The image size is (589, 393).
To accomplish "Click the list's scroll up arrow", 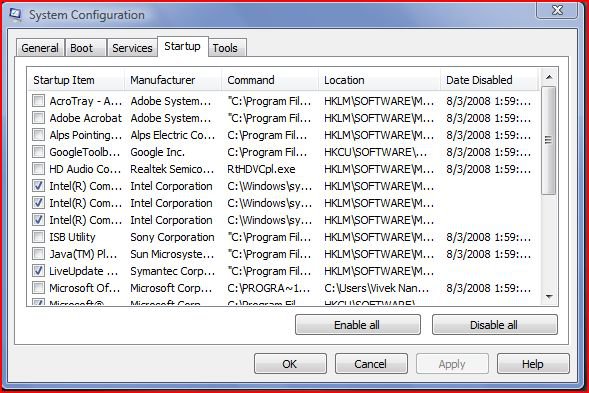I will click(549, 78).
